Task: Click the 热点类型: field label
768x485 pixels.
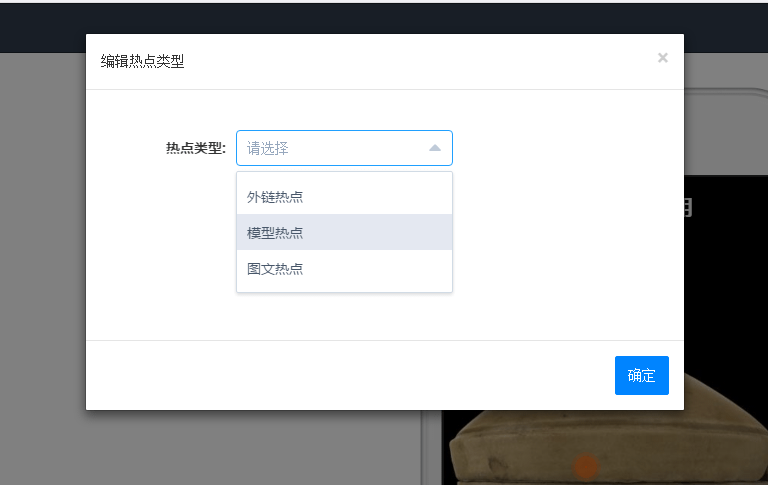Action: tap(196, 148)
